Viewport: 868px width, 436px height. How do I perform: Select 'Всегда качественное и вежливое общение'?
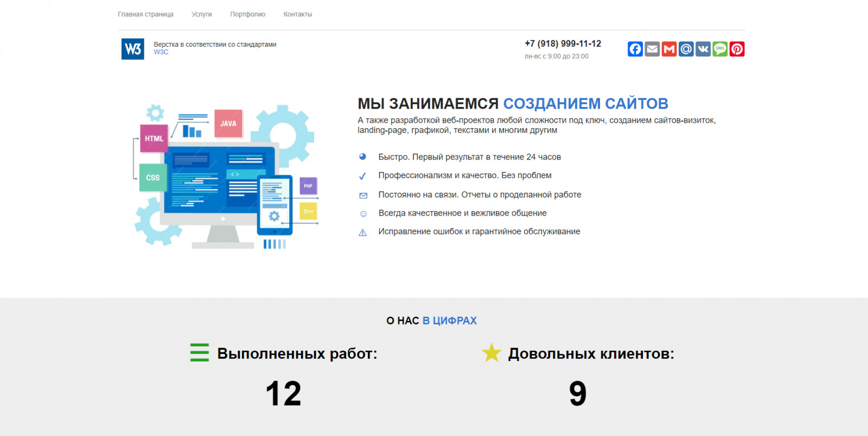click(463, 213)
